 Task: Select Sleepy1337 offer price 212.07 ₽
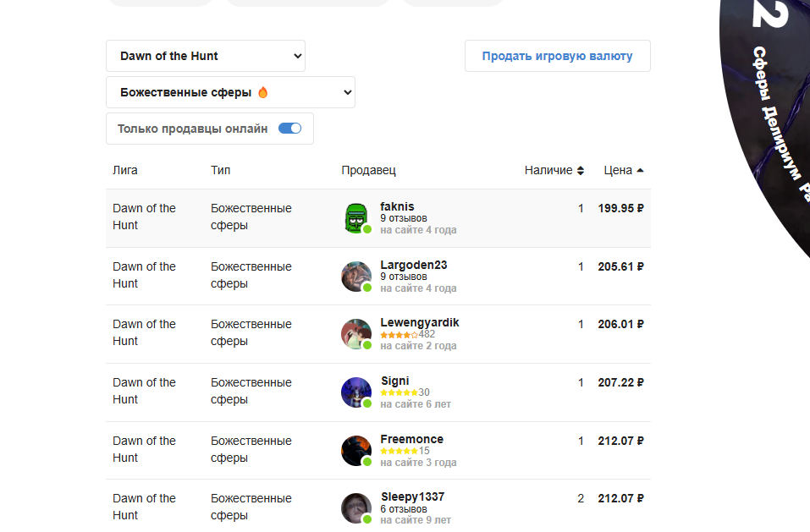(621, 498)
